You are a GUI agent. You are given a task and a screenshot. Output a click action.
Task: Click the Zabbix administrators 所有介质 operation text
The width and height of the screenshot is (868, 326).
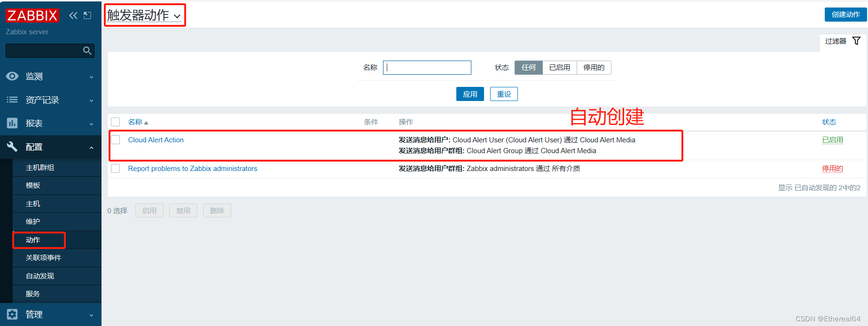[489, 169]
